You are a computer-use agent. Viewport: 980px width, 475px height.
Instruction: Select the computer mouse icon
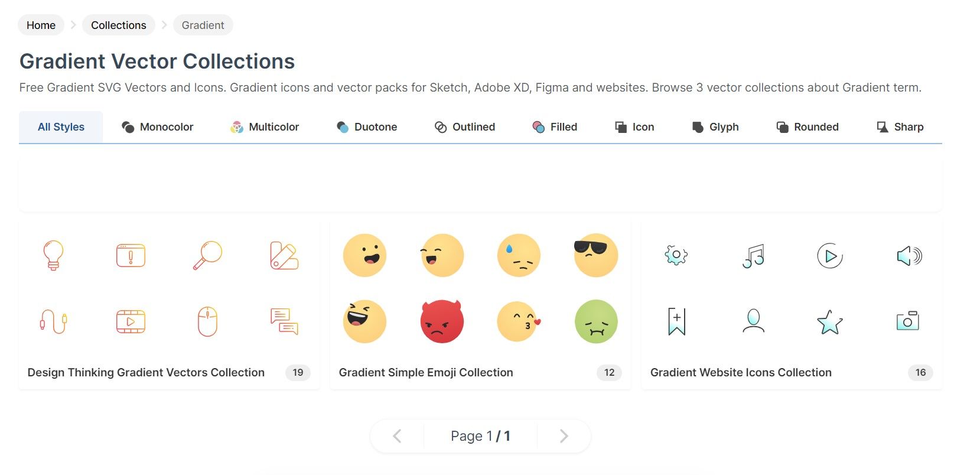point(207,321)
